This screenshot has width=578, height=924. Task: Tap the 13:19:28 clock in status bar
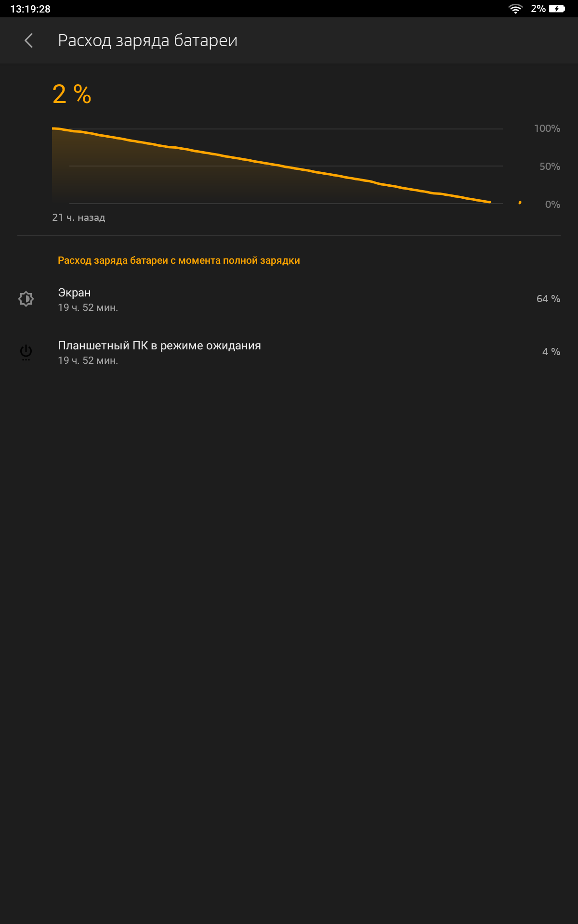(x=30, y=9)
